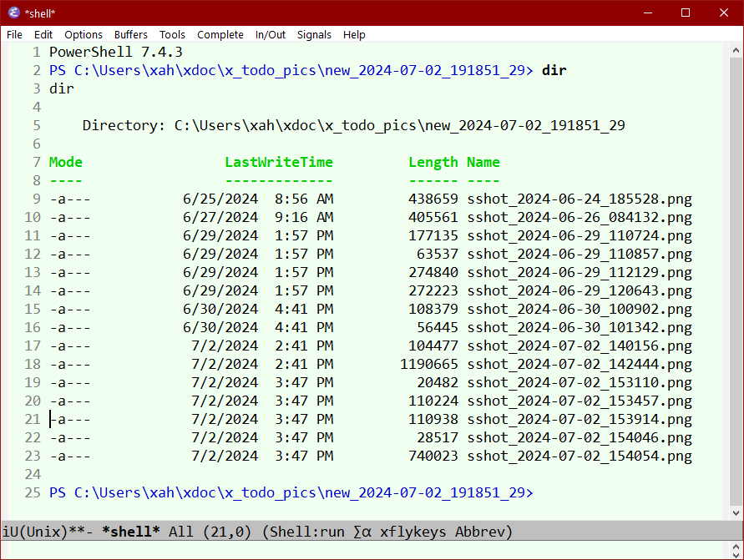744x560 pixels.
Task: Click the Length column header
Action: coord(433,162)
